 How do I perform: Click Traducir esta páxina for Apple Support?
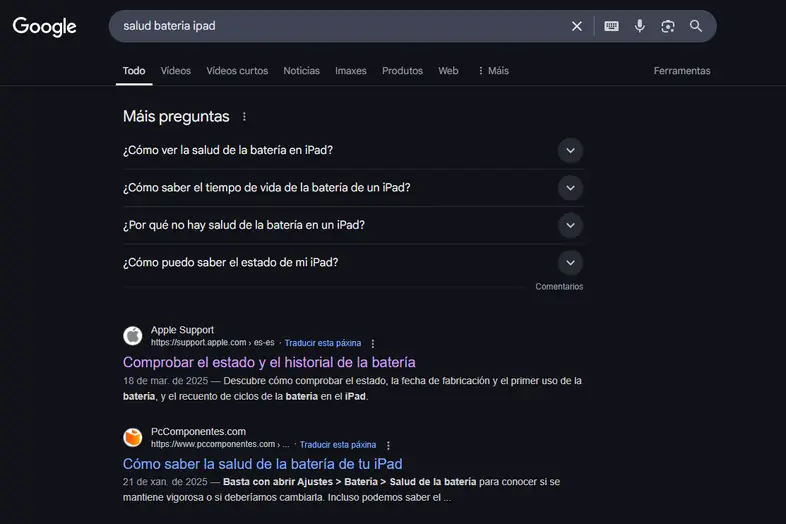(323, 343)
